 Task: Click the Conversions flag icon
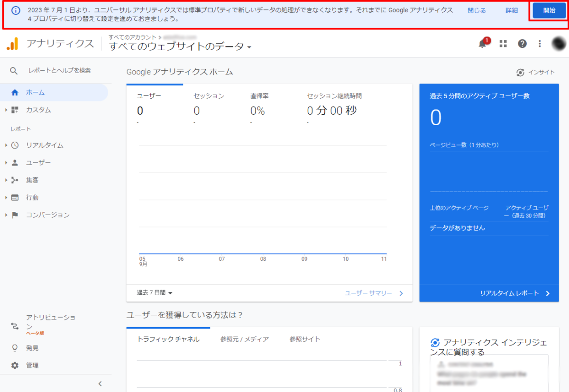click(15, 215)
